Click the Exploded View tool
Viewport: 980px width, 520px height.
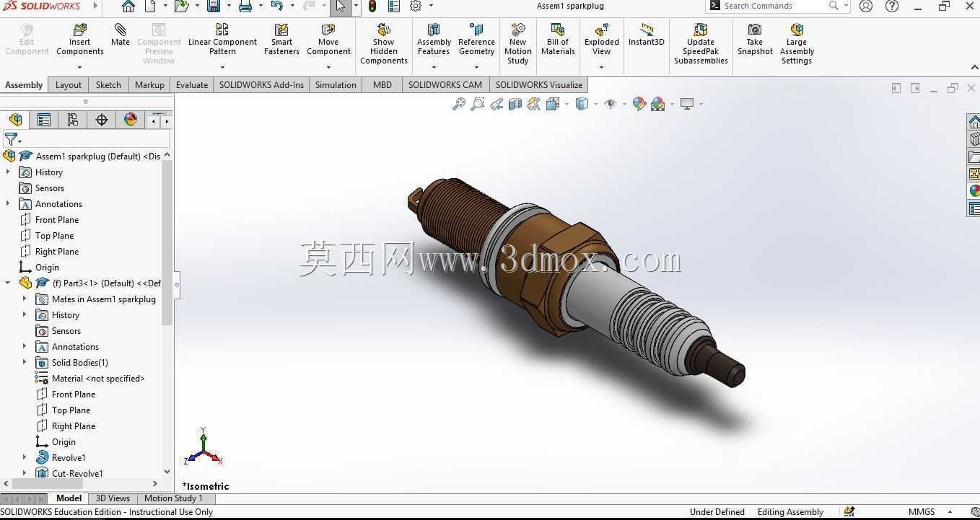tap(602, 40)
